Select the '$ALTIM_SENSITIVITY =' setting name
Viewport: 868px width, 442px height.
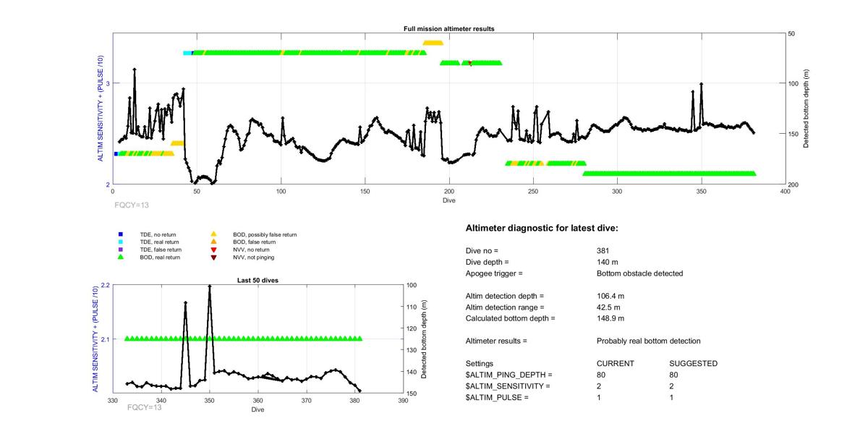[508, 386]
